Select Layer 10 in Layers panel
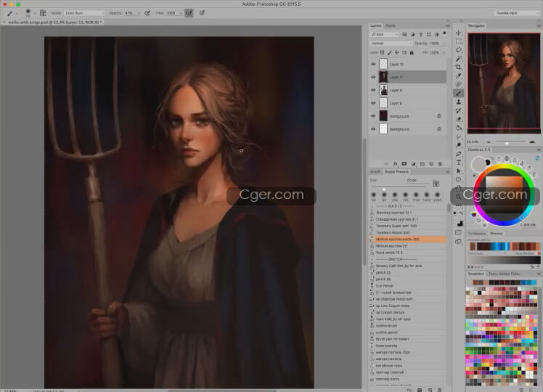Screen dimensions: 543x392 (407, 64)
